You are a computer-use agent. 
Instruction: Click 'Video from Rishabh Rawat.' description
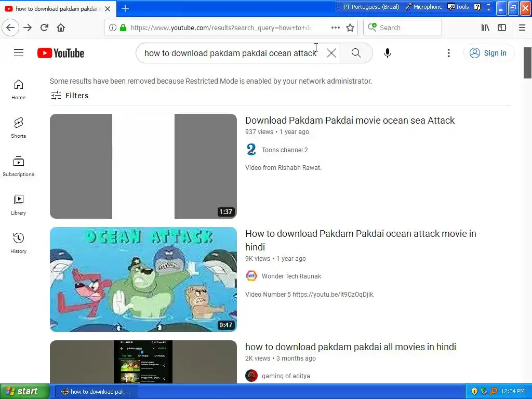(283, 168)
